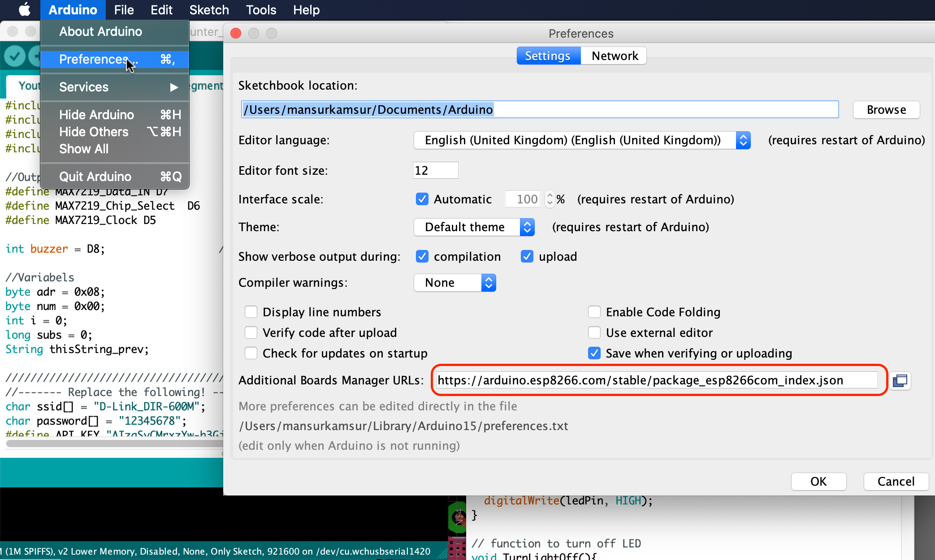Toggle Automatic interface scale checkbox

422,199
